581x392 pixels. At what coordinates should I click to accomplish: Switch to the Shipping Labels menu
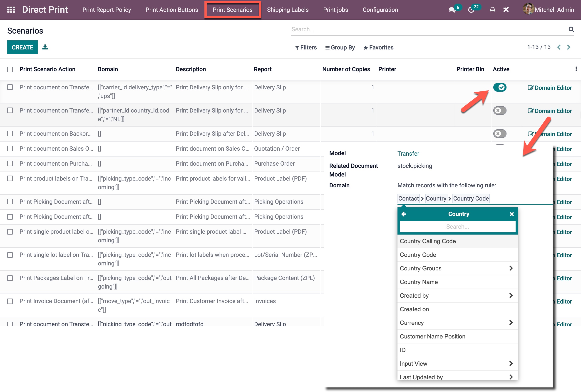pyautogui.click(x=288, y=10)
